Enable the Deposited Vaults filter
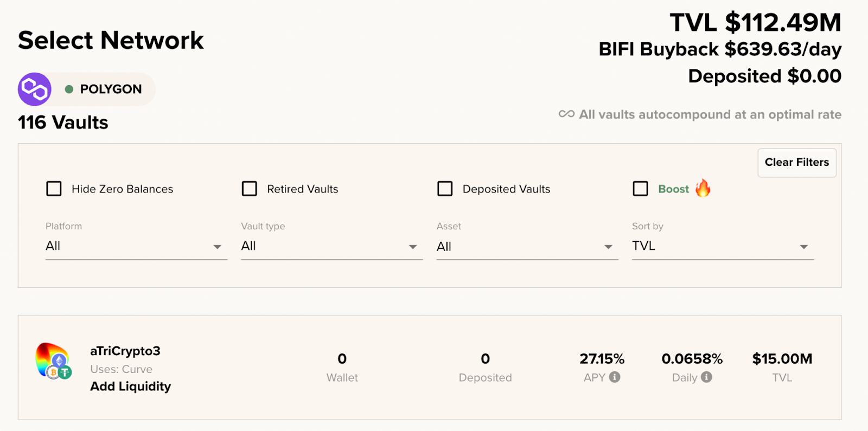Screen dimensions: 868x431 click(x=445, y=189)
